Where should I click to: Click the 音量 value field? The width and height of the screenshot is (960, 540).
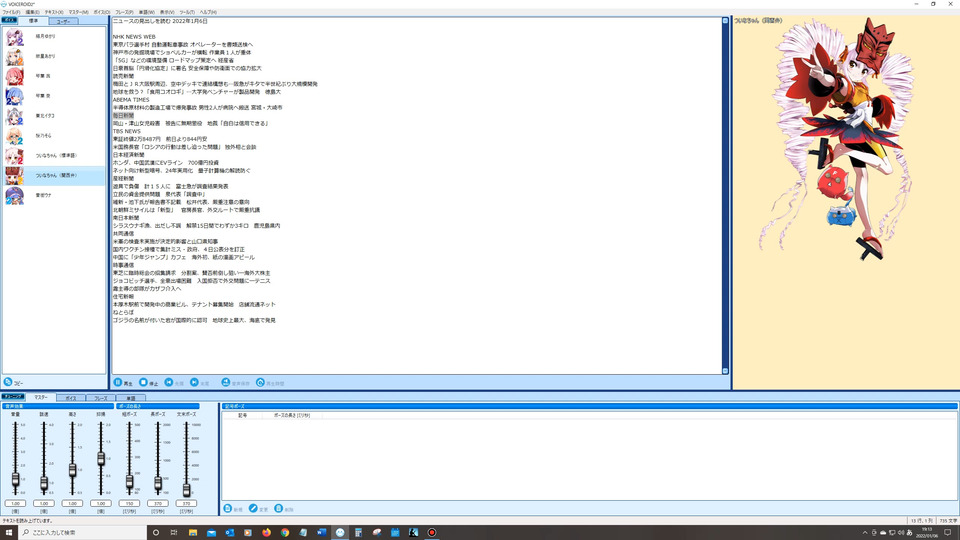click(15, 503)
